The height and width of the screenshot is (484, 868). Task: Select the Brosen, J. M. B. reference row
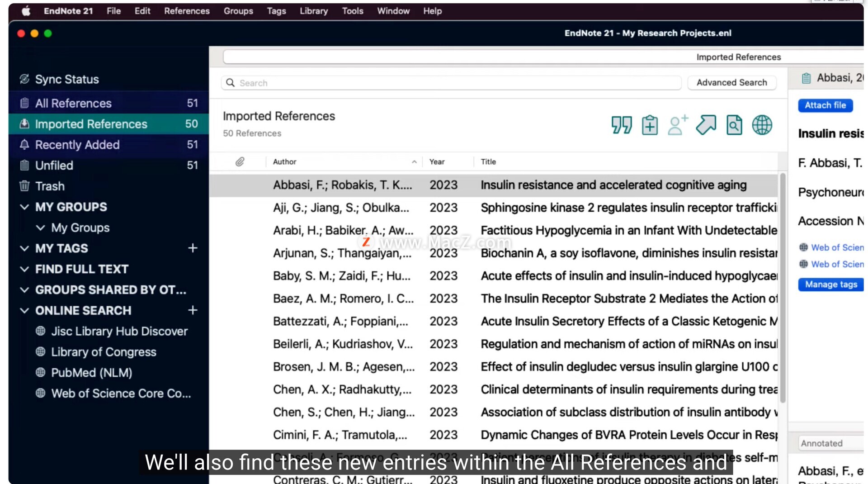493,366
